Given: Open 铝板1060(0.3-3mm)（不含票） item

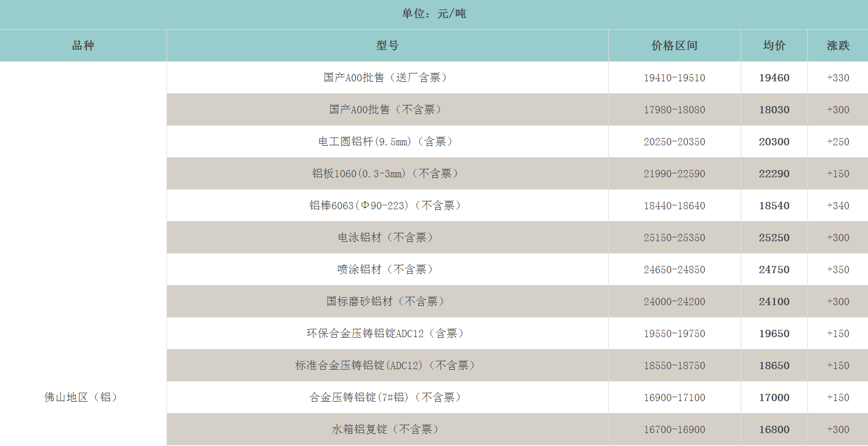Looking at the screenshot, I should pos(387,173).
